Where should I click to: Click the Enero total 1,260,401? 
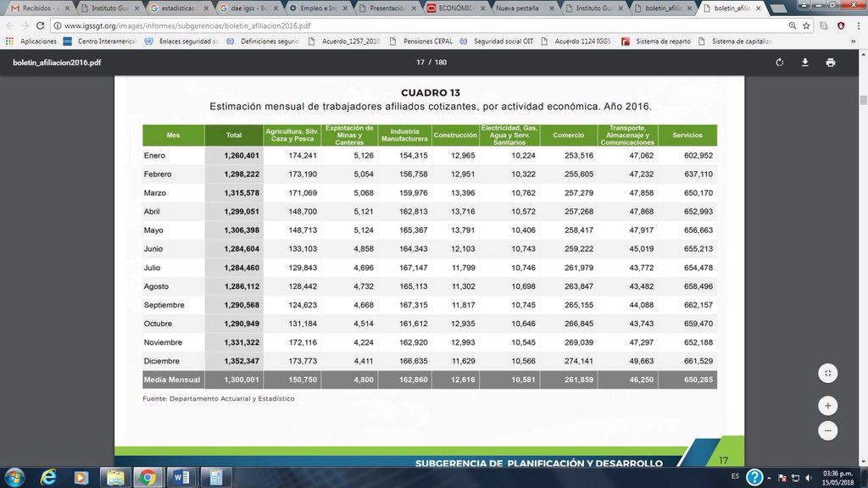tap(242, 156)
